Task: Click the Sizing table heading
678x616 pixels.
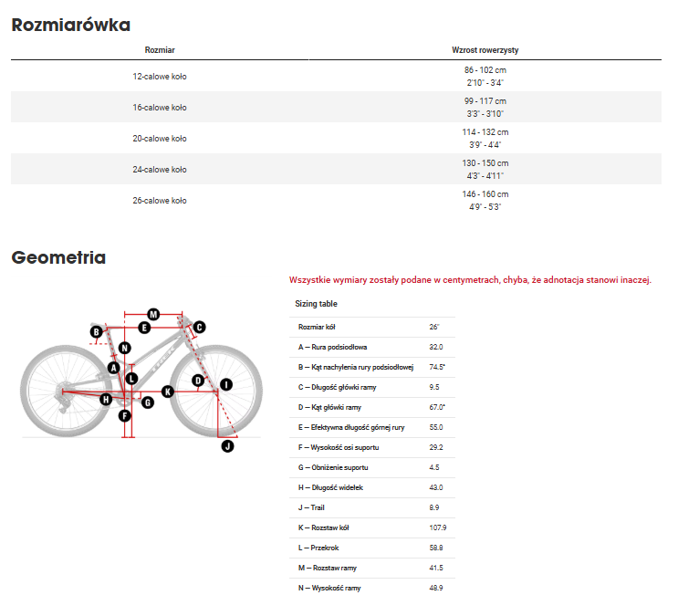Action: (316, 304)
